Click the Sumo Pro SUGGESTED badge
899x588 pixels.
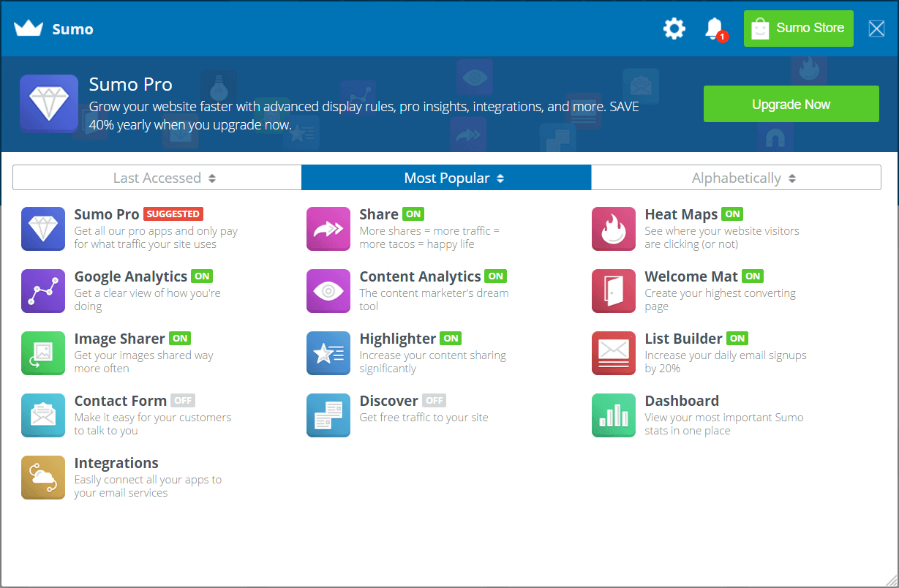tap(173, 214)
